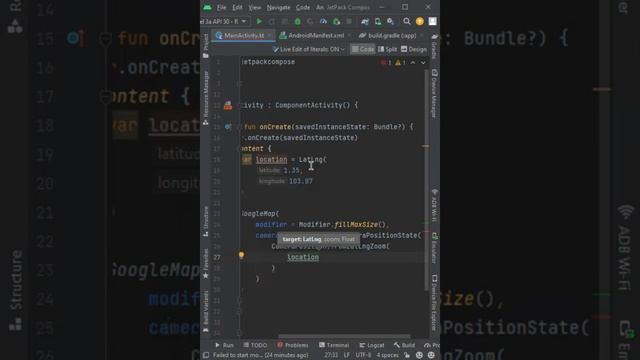Screen dimensions: 640x360
Task: Open Device File Explorer side panel
Action: click(x=435, y=303)
